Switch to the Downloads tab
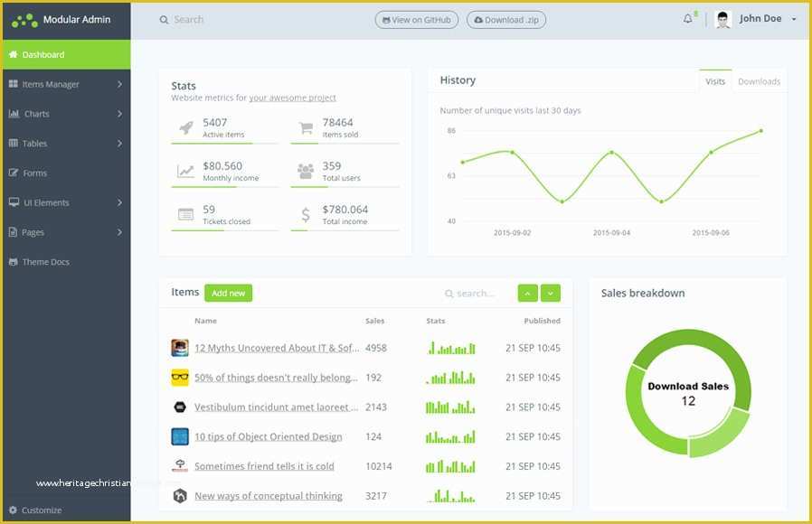The width and height of the screenshot is (812, 524). tap(759, 81)
